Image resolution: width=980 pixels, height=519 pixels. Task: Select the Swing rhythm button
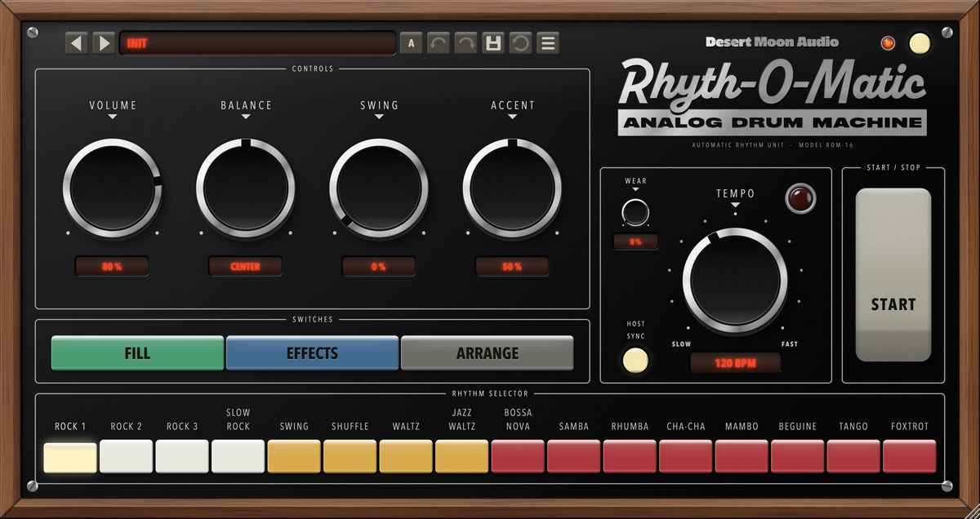[294, 456]
